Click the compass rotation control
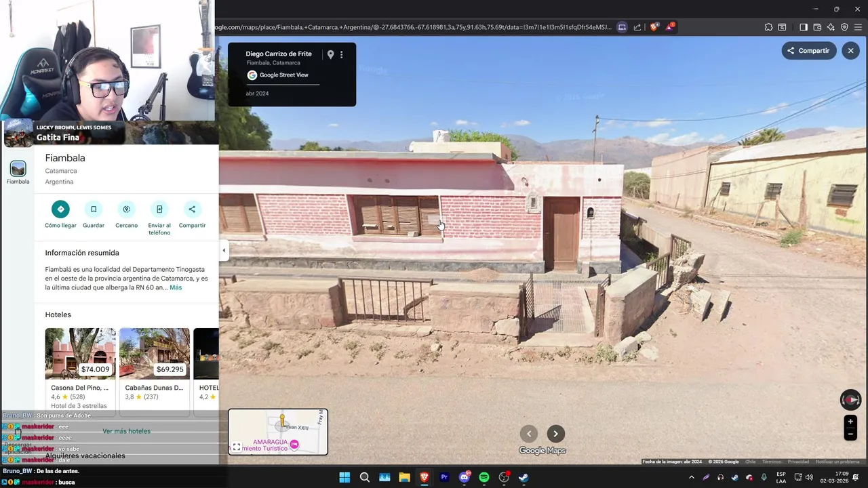The image size is (868, 488). click(x=850, y=400)
